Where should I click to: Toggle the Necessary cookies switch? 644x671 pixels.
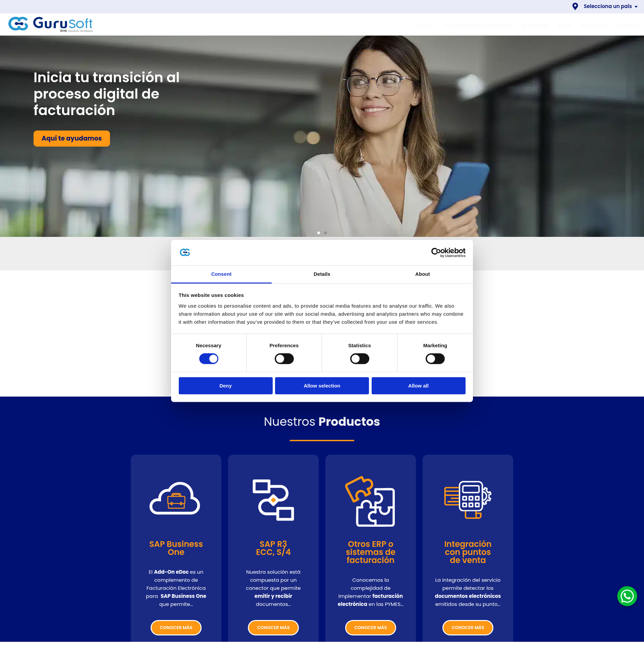tap(209, 359)
